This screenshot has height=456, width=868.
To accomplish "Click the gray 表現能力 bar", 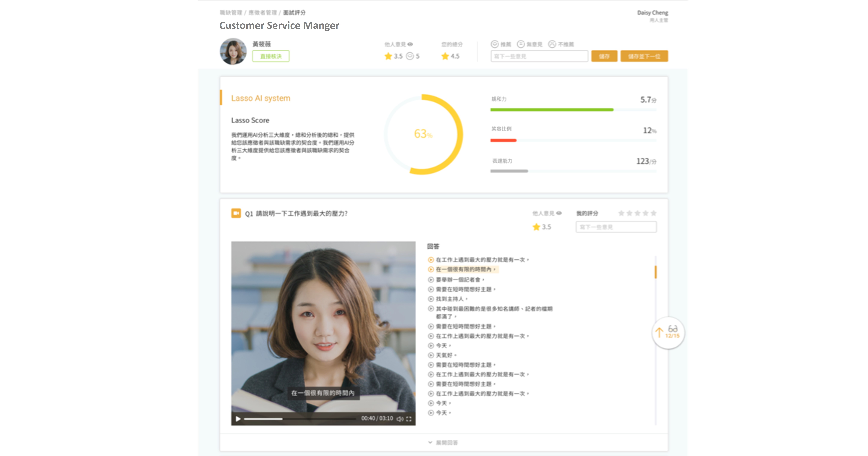I will tap(509, 171).
